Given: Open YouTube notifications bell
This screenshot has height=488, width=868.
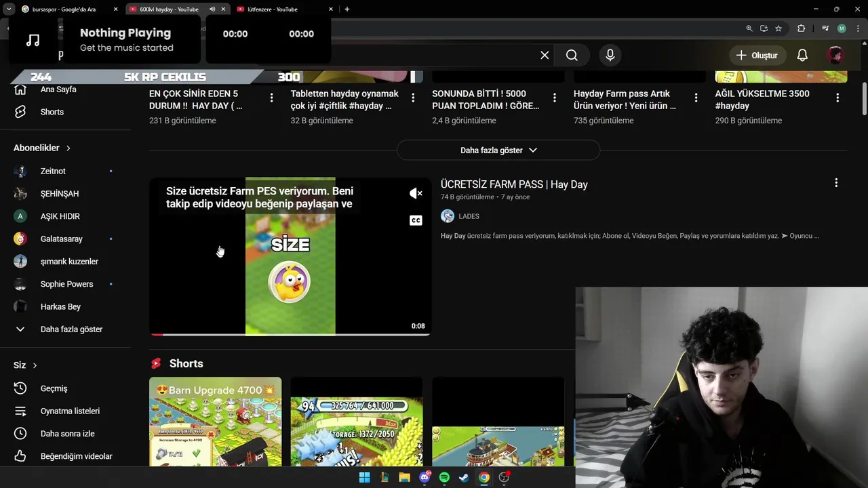Looking at the screenshot, I should 802,56.
